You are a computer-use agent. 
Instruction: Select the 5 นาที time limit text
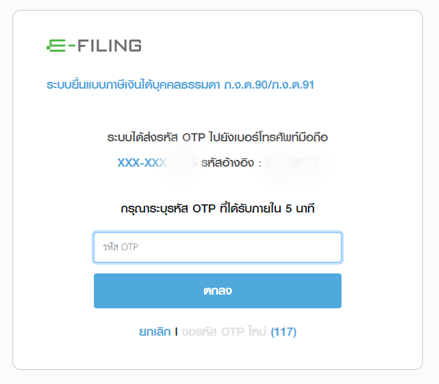(x=300, y=209)
